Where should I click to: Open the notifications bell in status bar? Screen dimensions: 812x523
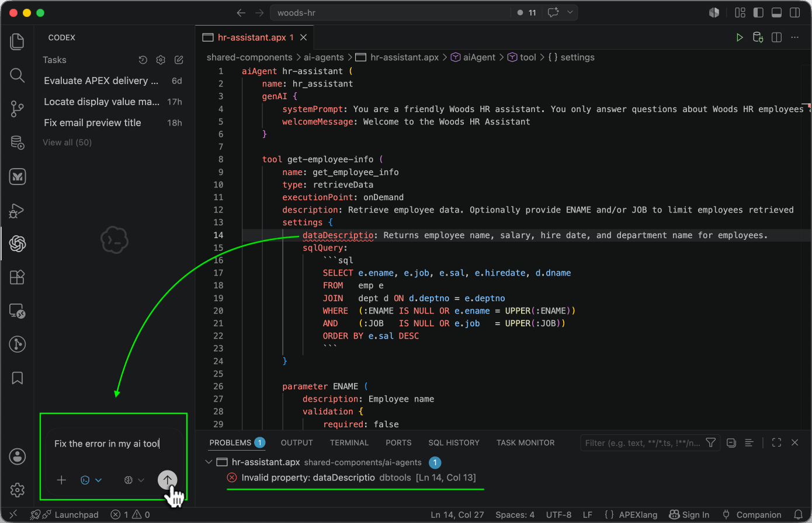pos(799,515)
